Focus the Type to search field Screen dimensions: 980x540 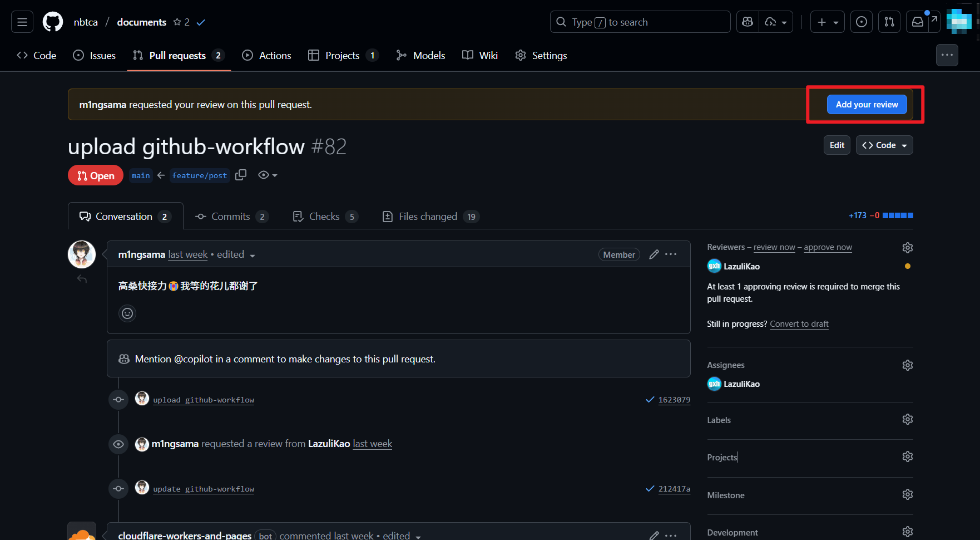[x=640, y=22]
